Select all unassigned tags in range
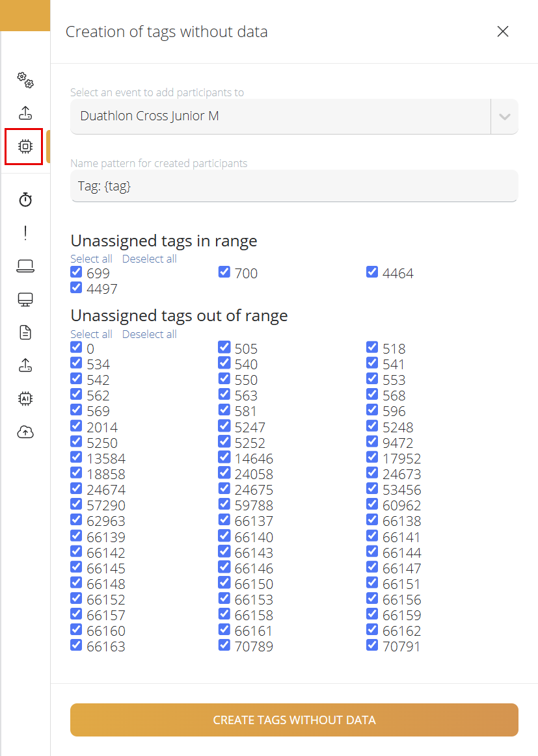This screenshot has height=756, width=538. tap(91, 259)
